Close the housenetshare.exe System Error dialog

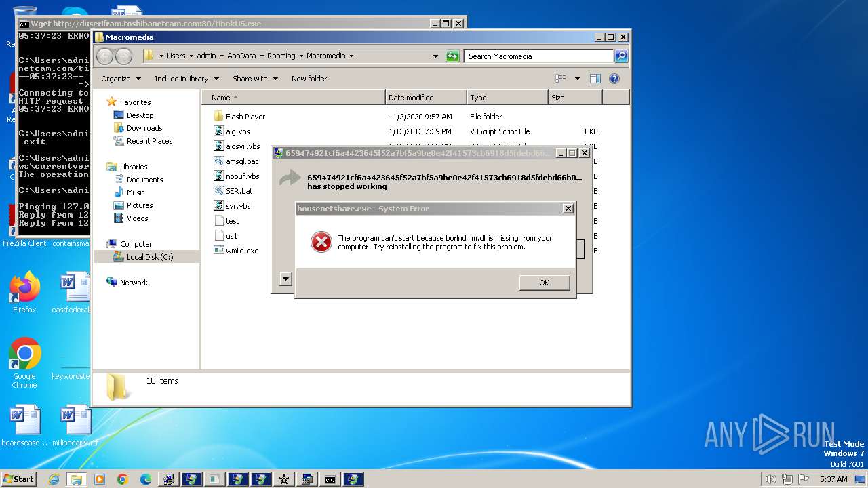[568, 209]
